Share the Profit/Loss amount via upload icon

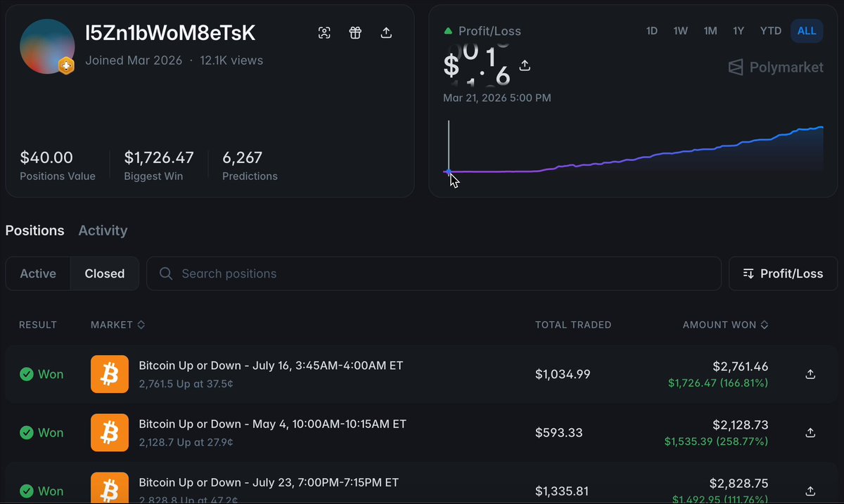click(525, 65)
